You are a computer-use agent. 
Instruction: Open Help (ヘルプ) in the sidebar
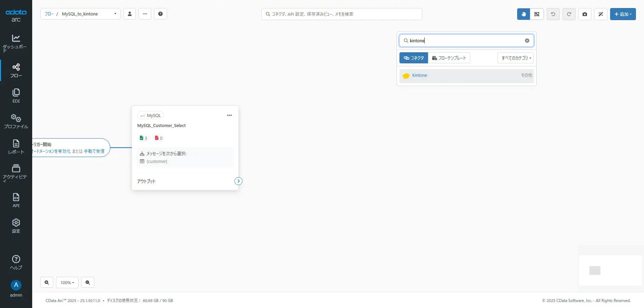(16, 262)
